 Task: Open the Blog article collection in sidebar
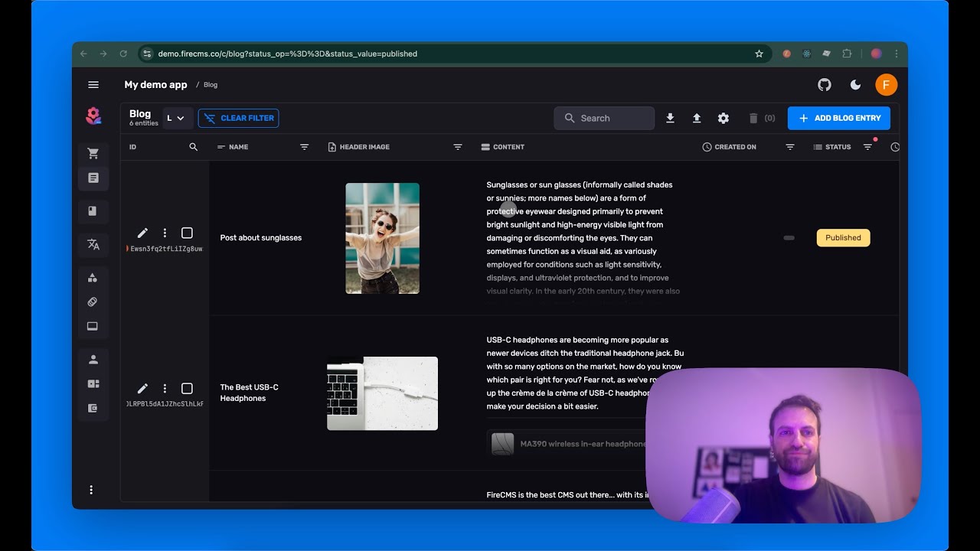click(93, 178)
